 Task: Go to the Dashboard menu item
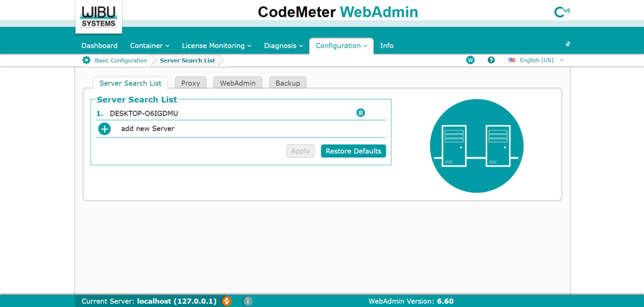tap(99, 46)
